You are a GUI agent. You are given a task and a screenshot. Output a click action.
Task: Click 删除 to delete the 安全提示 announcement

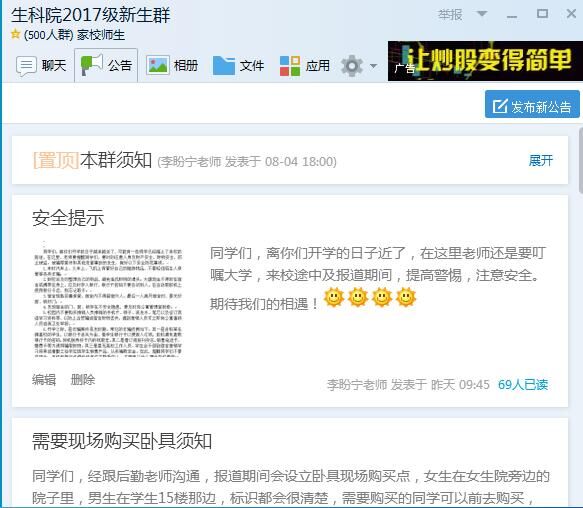tap(83, 380)
